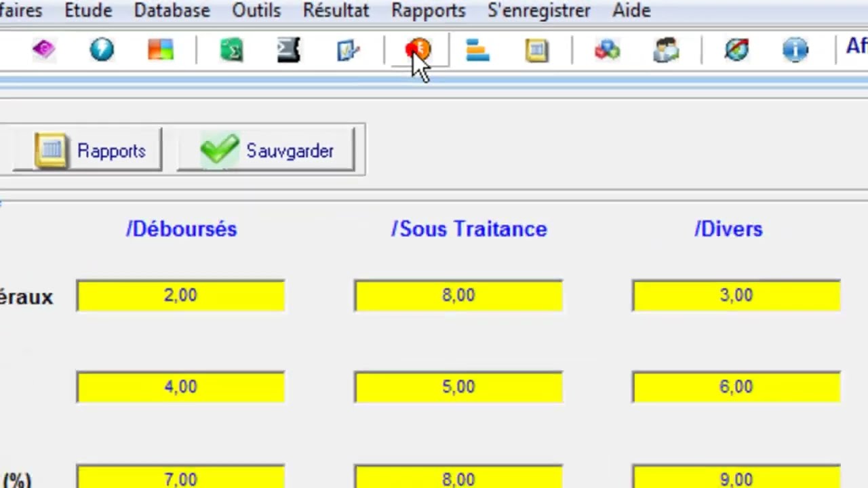The image size is (868, 488).
Task: Click the green sigma spreadsheet icon
Action: point(231,50)
